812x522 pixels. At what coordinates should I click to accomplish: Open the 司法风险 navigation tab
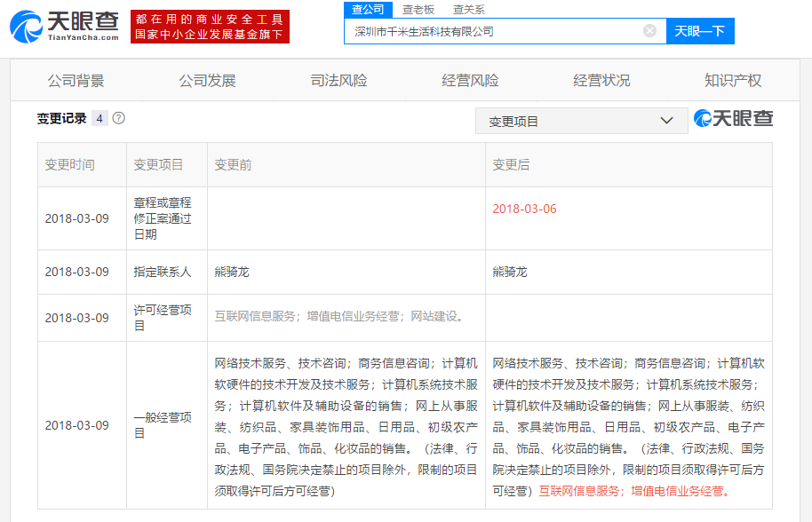[x=338, y=81]
